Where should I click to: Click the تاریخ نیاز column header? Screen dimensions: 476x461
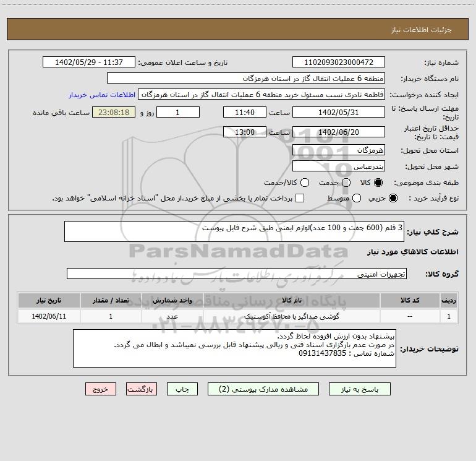tap(49, 300)
